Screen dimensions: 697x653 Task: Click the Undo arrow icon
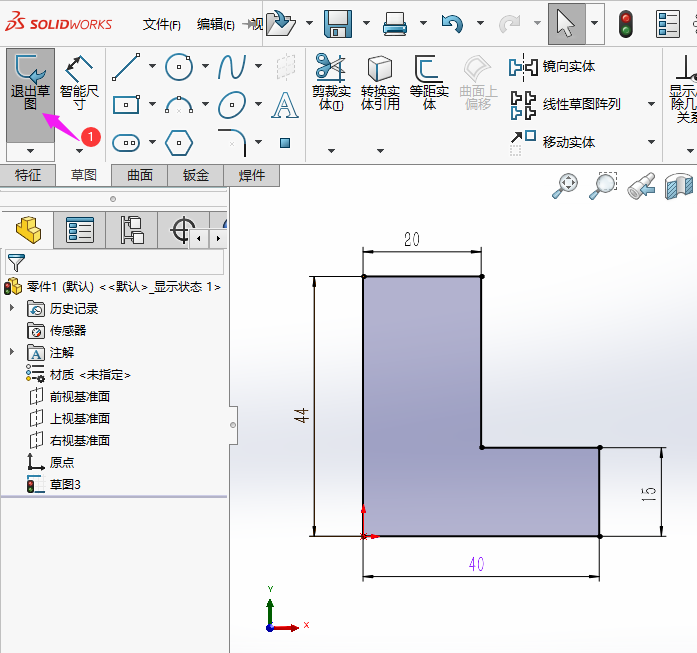[452, 23]
